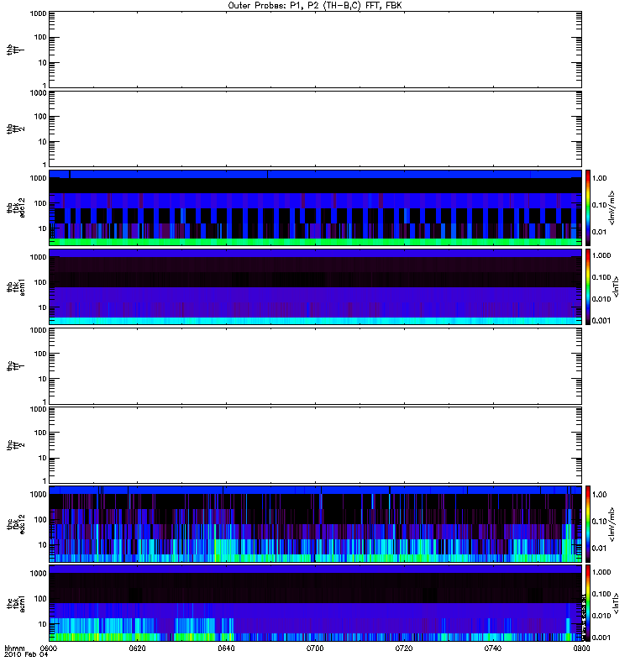Click the 0740 time axis label

(492, 648)
